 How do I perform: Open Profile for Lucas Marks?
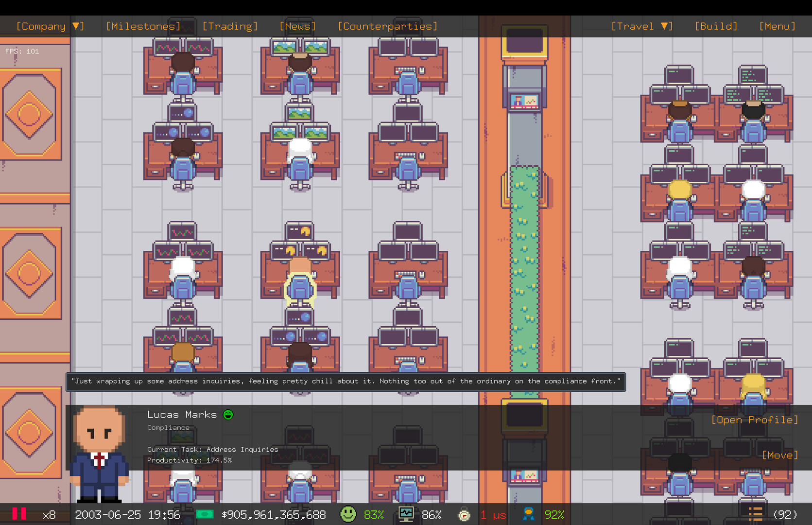(754, 420)
